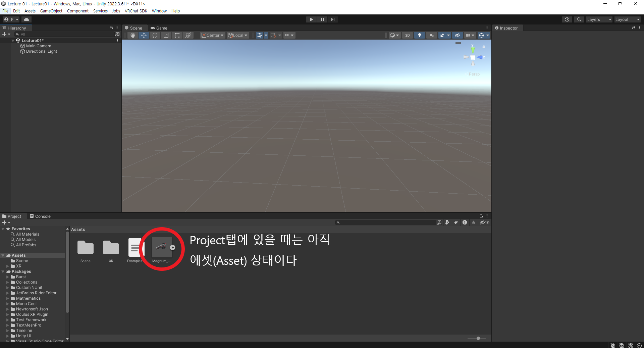The width and height of the screenshot is (644, 348).
Task: Select the Move tool
Action: [144, 35]
